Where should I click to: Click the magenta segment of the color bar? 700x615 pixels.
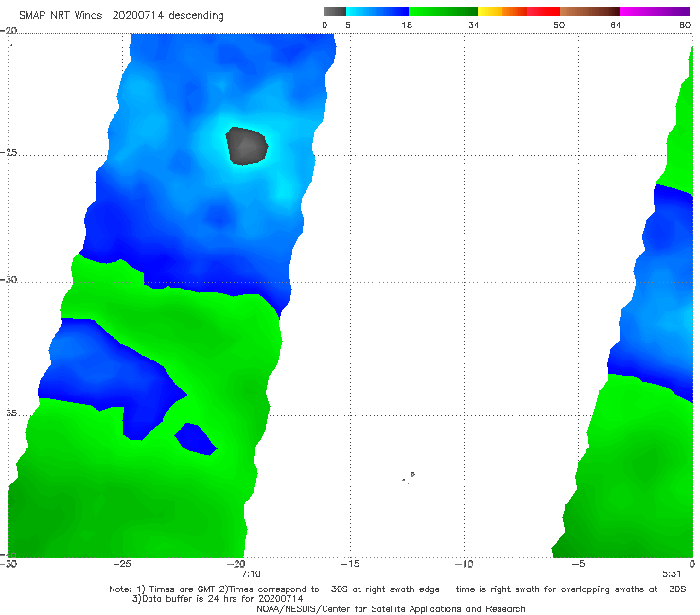point(655,11)
